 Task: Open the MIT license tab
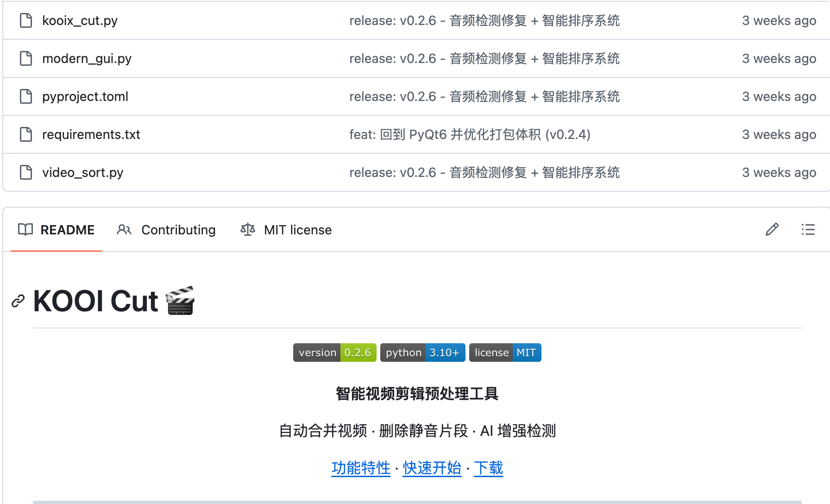(x=298, y=230)
